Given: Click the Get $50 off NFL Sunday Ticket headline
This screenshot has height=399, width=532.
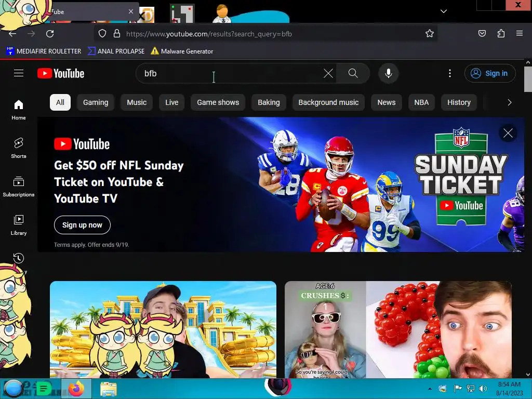Looking at the screenshot, I should 119,182.
